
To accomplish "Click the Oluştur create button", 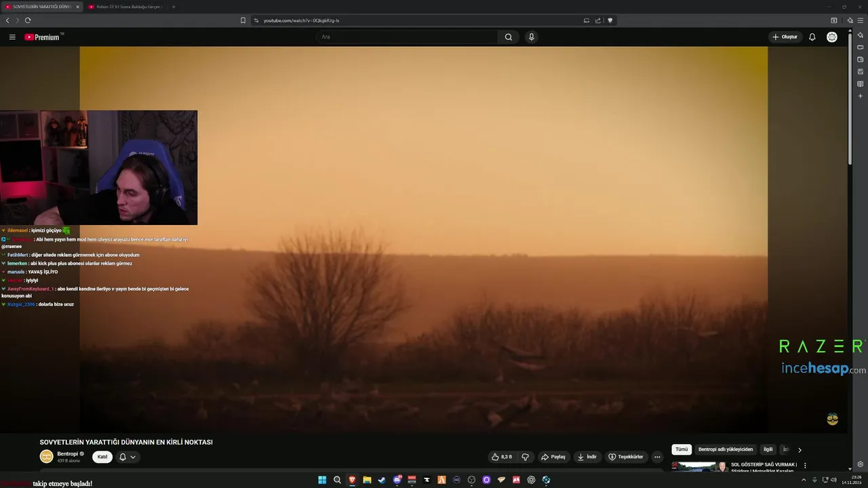I will click(785, 37).
